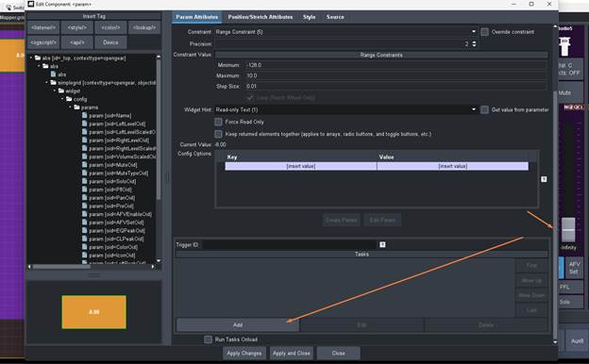Toggle Keep returned elements together checkbox

[x=218, y=134]
